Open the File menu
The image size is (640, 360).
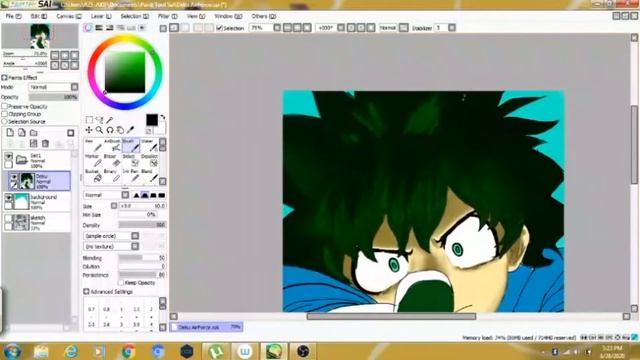pyautogui.click(x=13, y=16)
